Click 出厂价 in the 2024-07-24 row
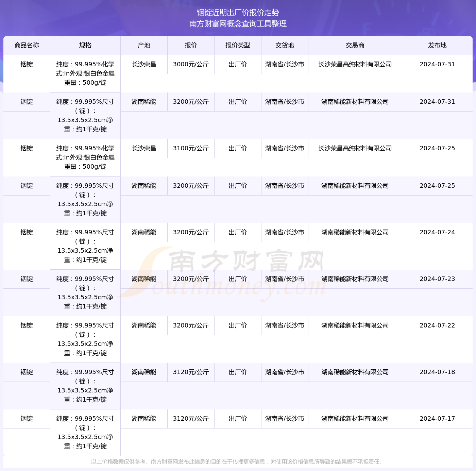Image resolution: width=476 pixels, height=471 pixels. tap(238, 232)
